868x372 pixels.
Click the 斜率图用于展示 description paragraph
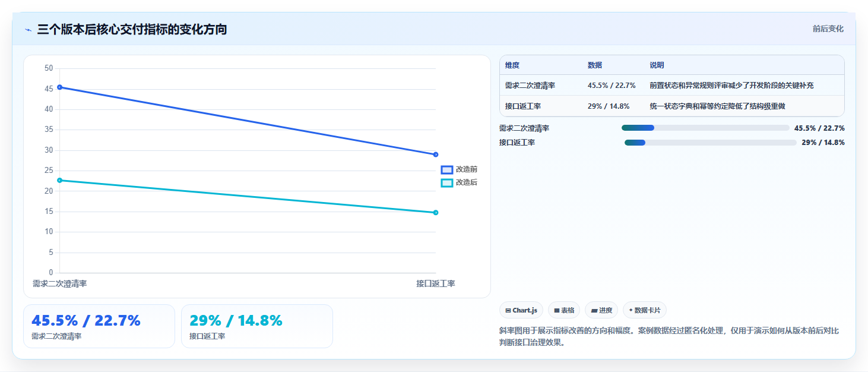(669, 336)
